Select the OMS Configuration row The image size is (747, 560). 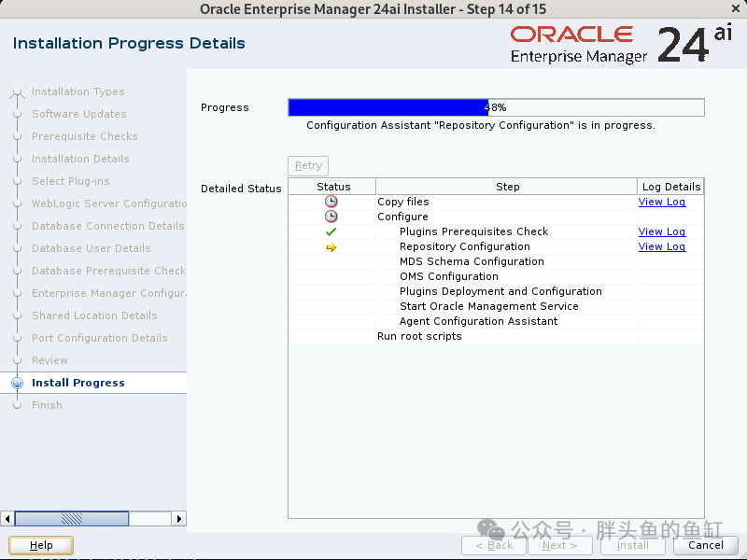click(x=496, y=276)
